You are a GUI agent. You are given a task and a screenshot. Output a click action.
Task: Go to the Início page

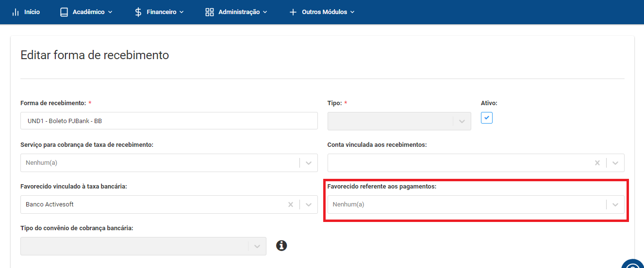26,12
